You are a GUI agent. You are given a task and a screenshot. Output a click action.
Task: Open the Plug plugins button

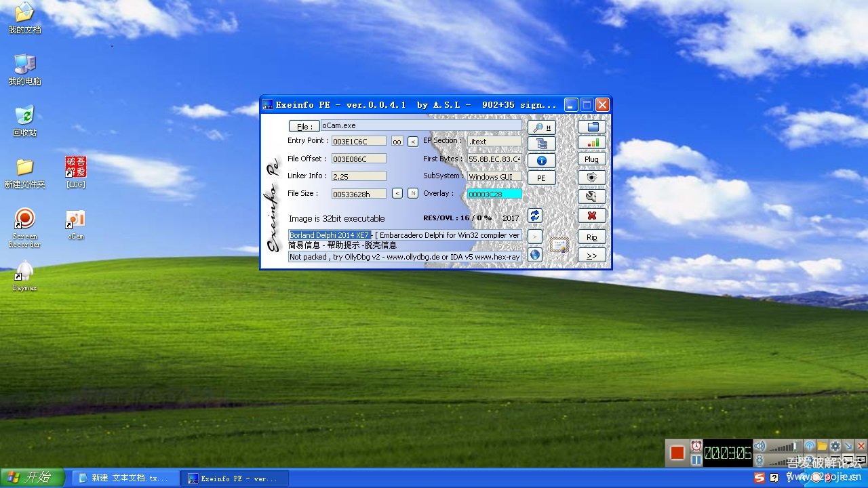pos(592,159)
